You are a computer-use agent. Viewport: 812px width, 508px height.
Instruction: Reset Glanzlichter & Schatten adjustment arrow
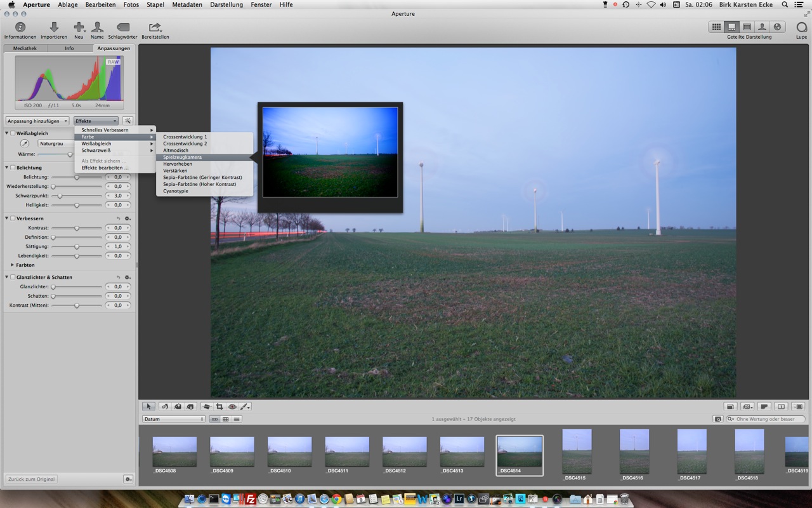(118, 277)
